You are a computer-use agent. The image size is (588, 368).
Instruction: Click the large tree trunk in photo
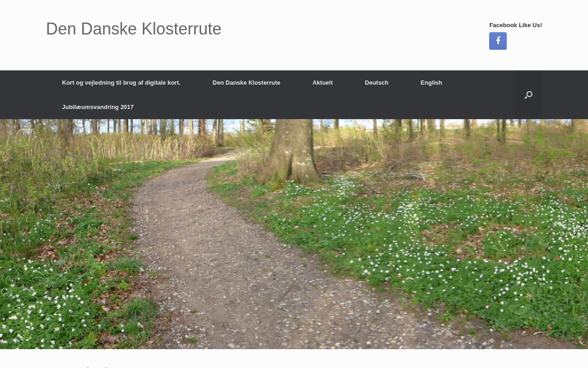click(290, 152)
